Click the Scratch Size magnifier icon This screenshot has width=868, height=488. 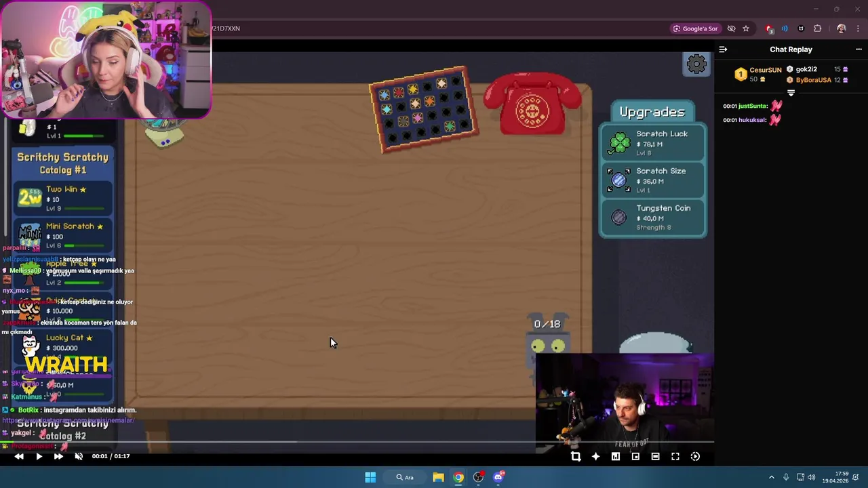[x=618, y=180]
